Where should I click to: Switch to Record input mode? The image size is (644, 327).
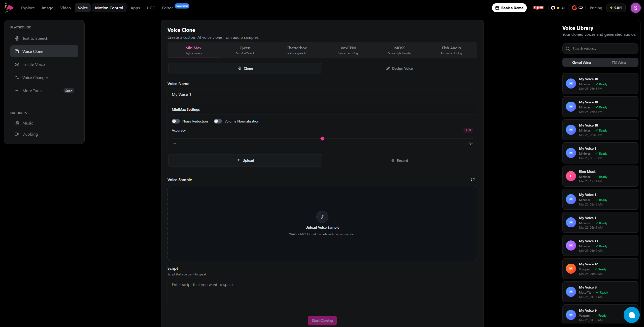399,160
